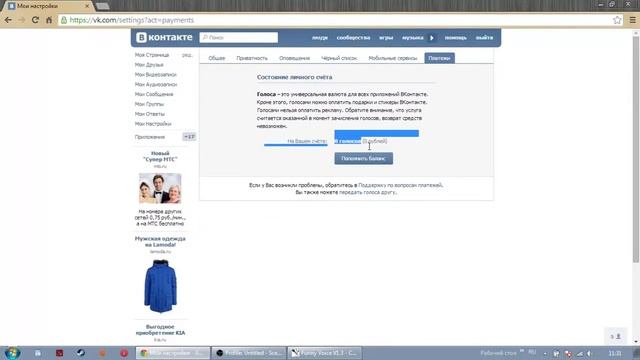
Task: Open Мои Настройки in the sidebar
Action: click(153, 124)
